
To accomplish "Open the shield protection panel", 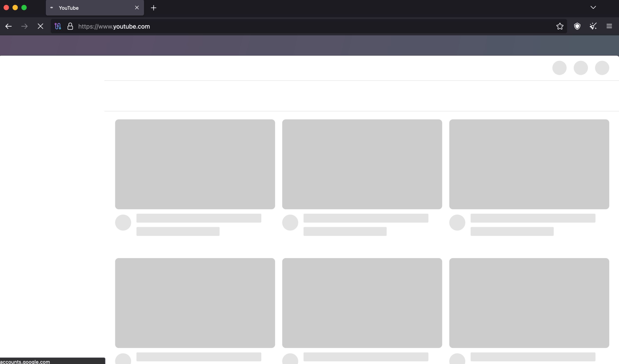I will pos(577,26).
